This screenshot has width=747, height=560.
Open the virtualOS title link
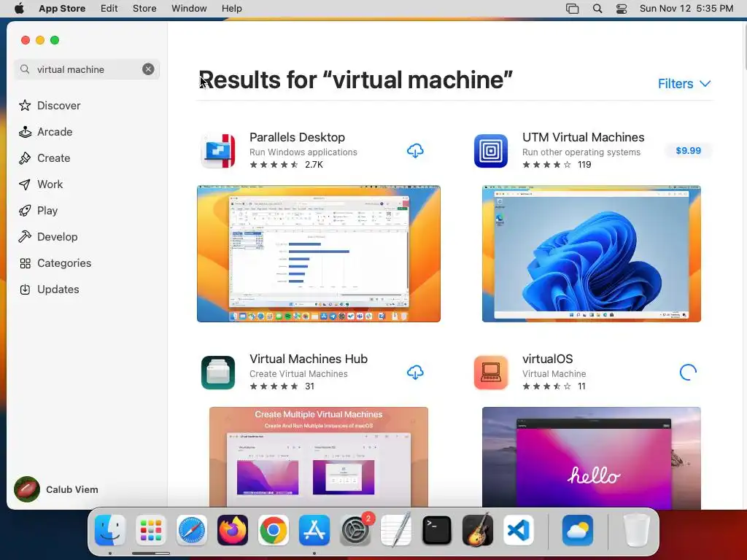[x=547, y=359]
